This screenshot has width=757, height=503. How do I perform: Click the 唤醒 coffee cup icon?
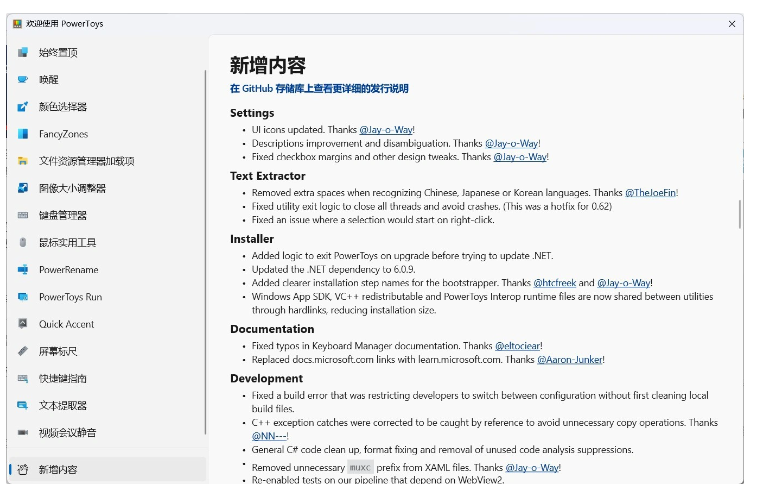pyautogui.click(x=23, y=79)
